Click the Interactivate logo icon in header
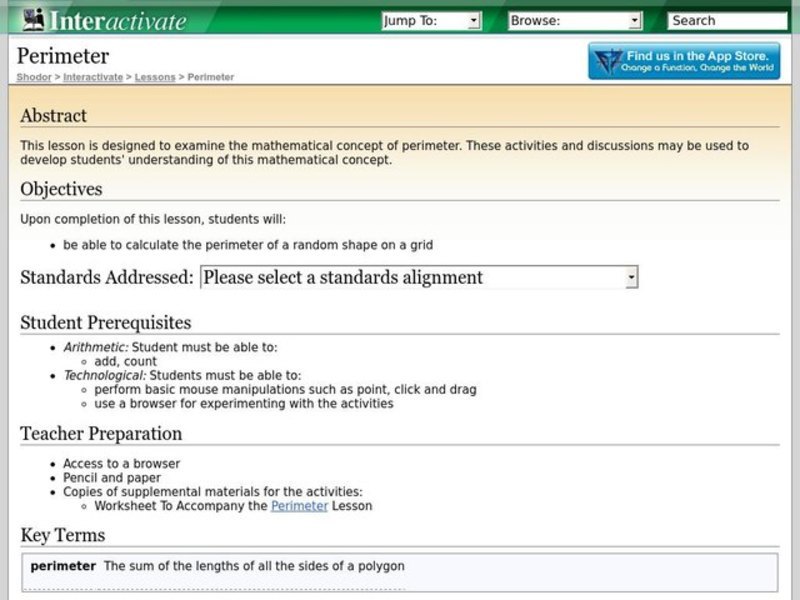This screenshot has width=800, height=600. pos(33,19)
